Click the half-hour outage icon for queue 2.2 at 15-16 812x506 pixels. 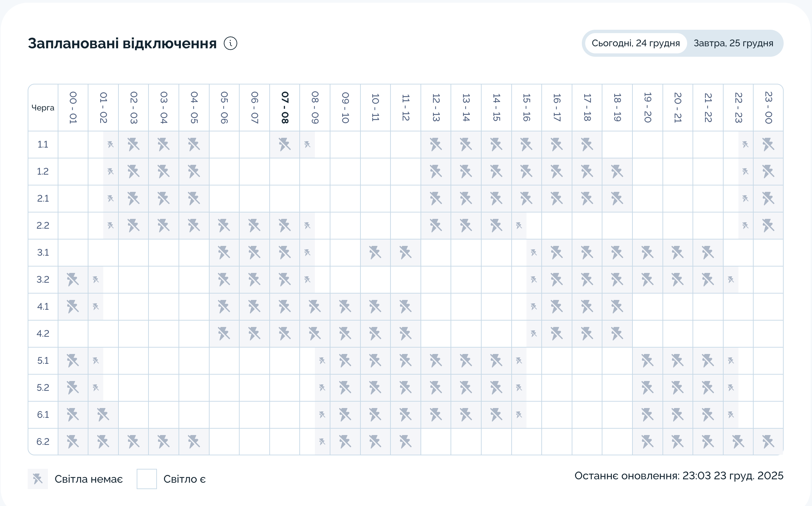point(519,226)
